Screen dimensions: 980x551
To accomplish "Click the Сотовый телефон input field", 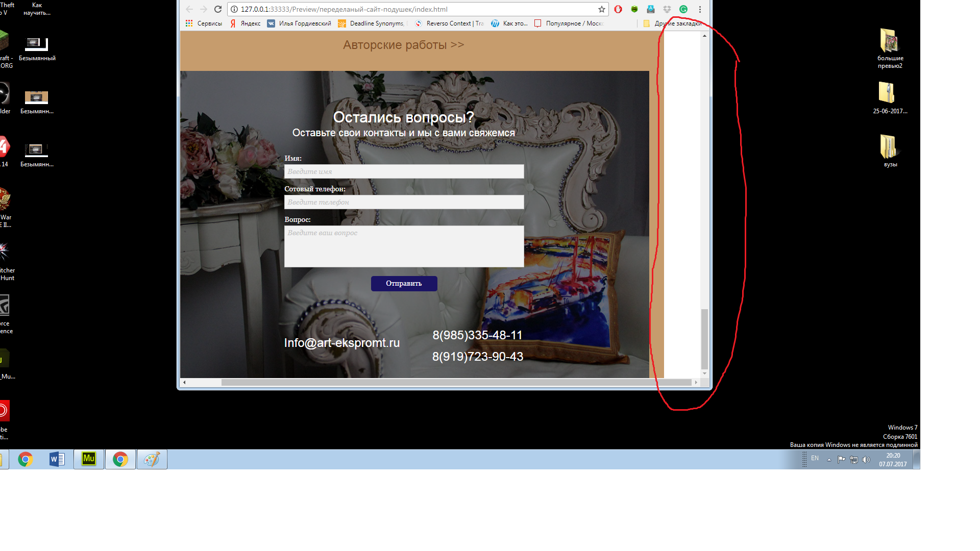I will (404, 202).
